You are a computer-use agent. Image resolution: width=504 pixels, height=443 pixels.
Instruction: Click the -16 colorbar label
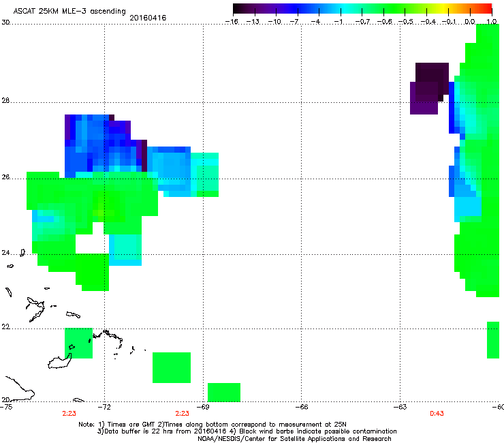(232, 22)
